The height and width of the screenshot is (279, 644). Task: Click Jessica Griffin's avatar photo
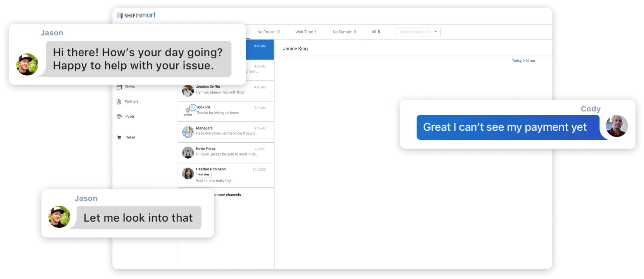coord(188,91)
